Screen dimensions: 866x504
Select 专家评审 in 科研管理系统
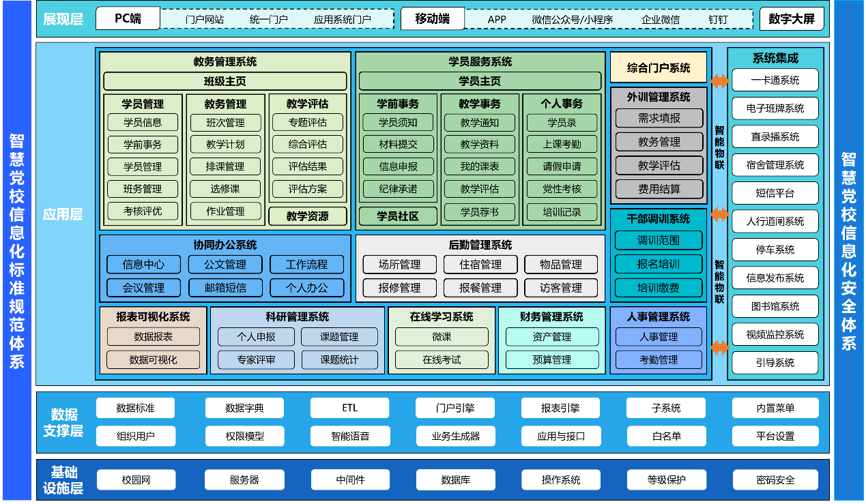pyautogui.click(x=256, y=359)
